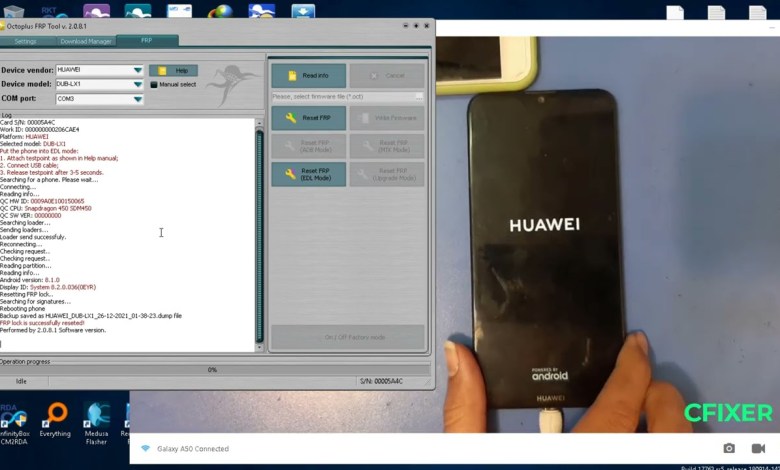
Task: Click the Read info button
Action: [x=308, y=76]
